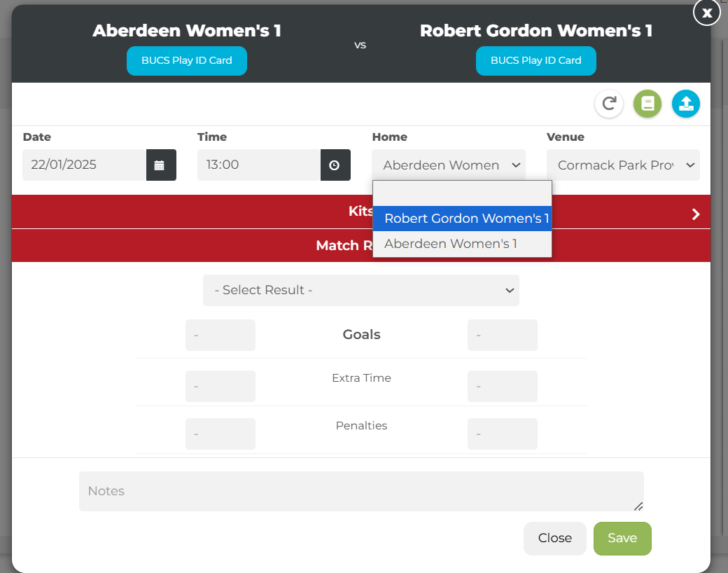728x573 pixels.
Task: Click the Notes resize handle
Action: coord(638,506)
